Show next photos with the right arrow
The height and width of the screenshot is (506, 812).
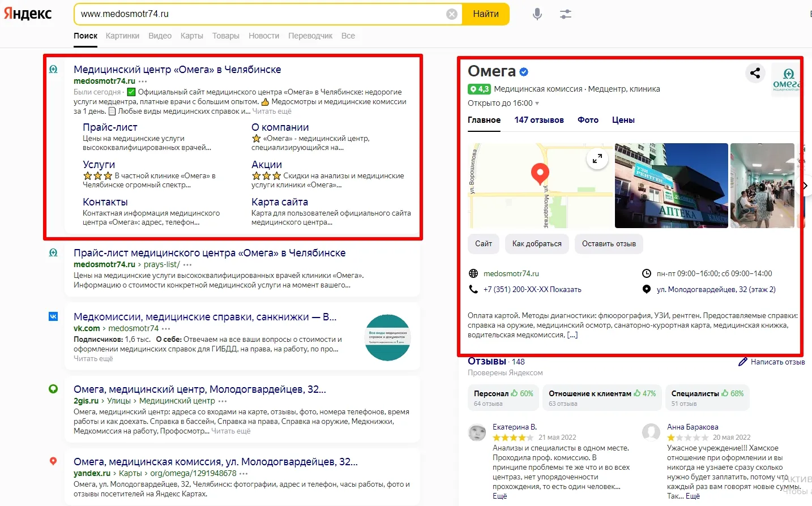[x=805, y=186]
